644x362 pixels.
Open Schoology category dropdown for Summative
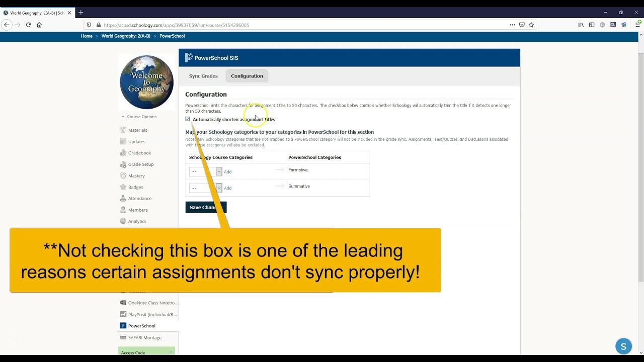205,188
